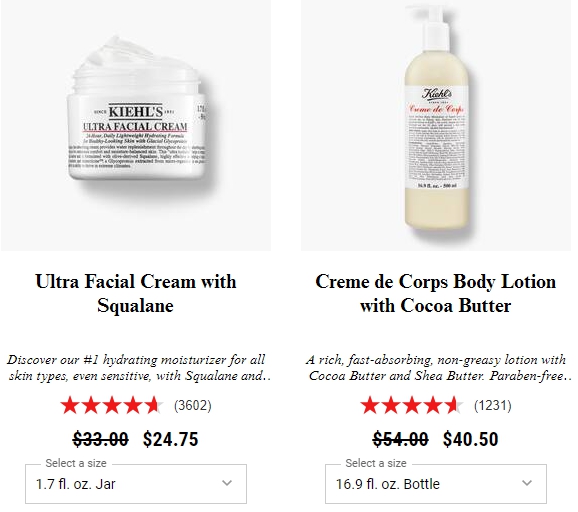Open the Ultra Facial Cream jar product image
Viewport: 578px width, 512px height.
pos(136,125)
